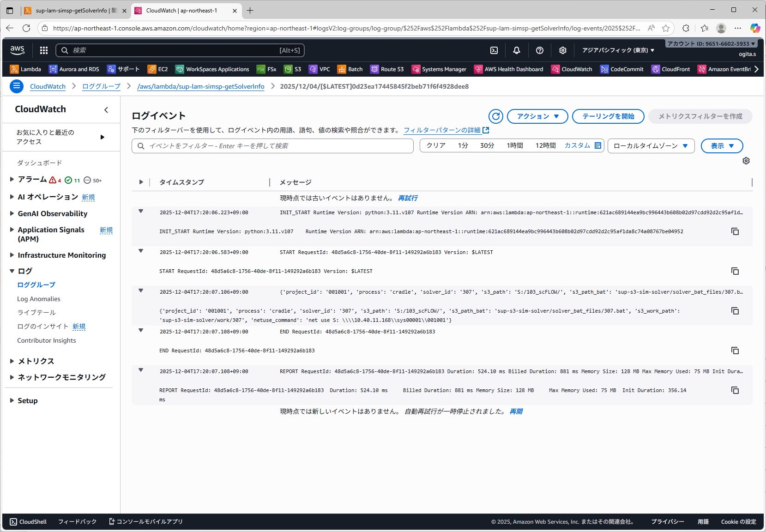Open log table settings gear icon
Image resolution: width=766 pixels, height=532 pixels.
point(746,161)
